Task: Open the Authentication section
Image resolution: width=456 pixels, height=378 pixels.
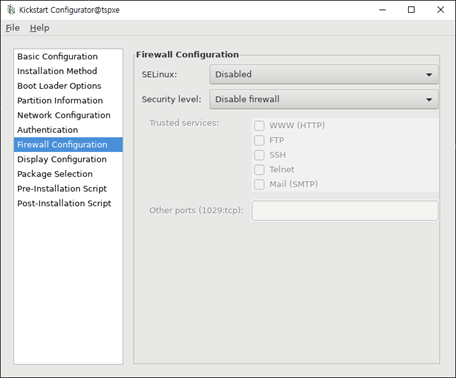Action: click(68, 130)
